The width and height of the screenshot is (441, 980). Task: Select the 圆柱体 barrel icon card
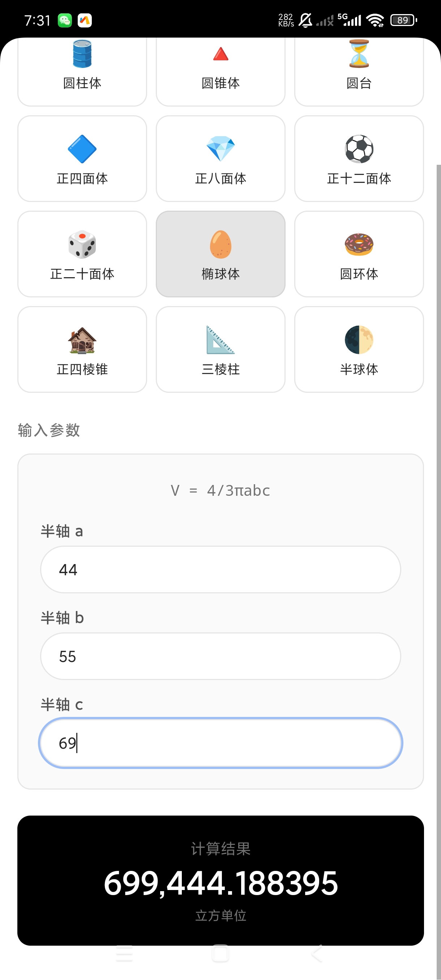pyautogui.click(x=82, y=72)
